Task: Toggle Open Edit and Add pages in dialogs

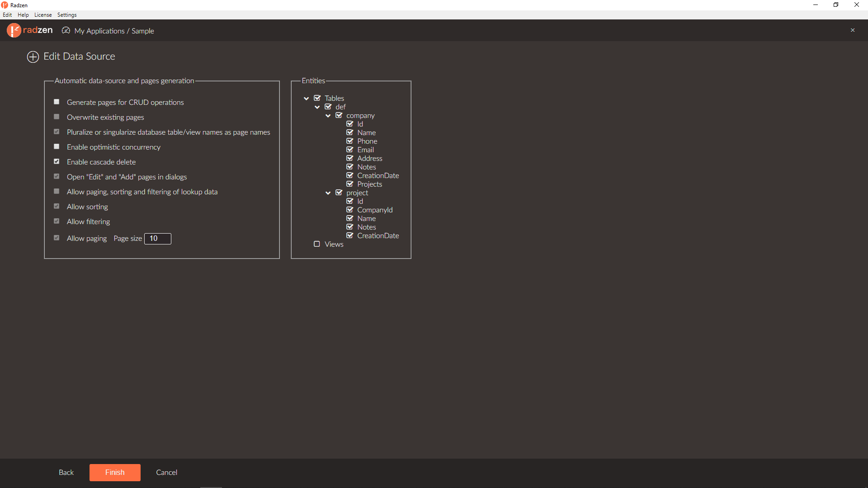Action: click(57, 176)
